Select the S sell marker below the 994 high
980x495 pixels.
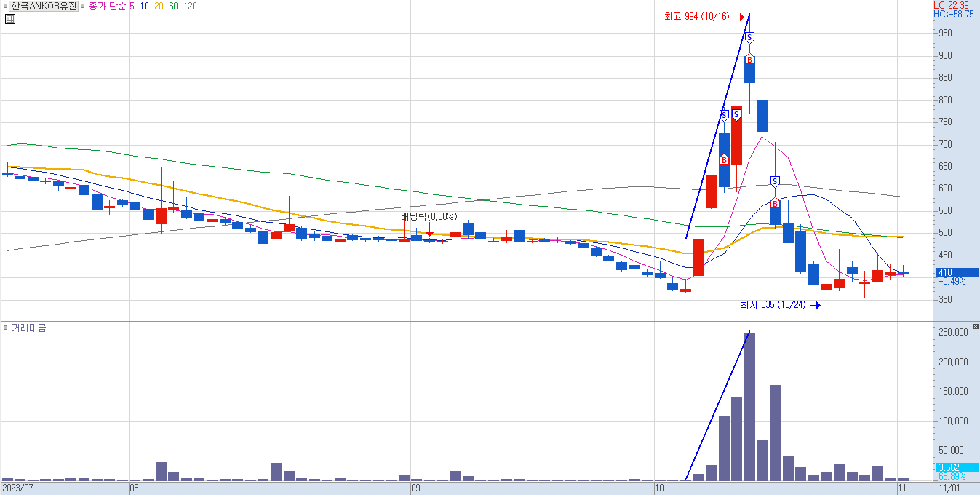coord(749,37)
